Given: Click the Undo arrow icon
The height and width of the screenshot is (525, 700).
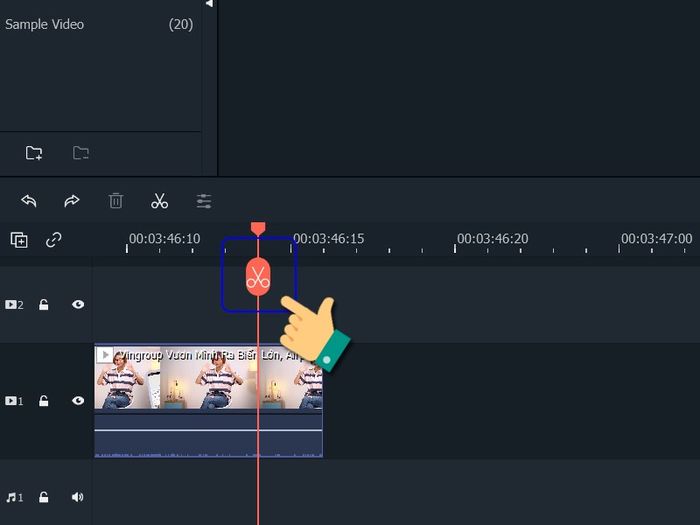Looking at the screenshot, I should (x=29, y=200).
